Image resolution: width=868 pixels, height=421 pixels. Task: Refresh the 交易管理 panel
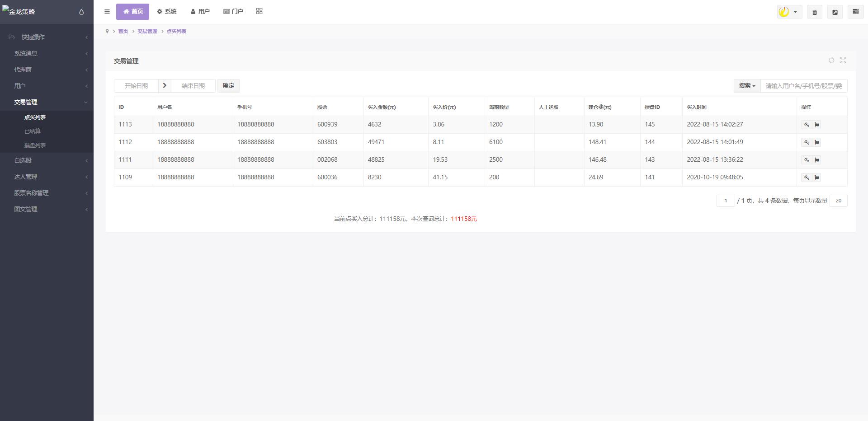pyautogui.click(x=831, y=61)
